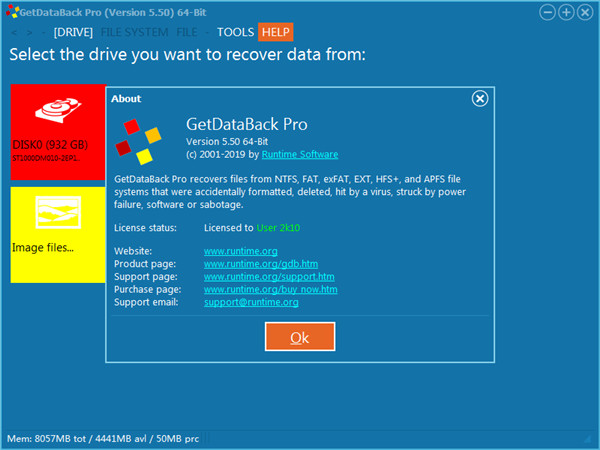Maximize the GetDataBack Pro window
The height and width of the screenshot is (450, 600).
[x=566, y=12]
